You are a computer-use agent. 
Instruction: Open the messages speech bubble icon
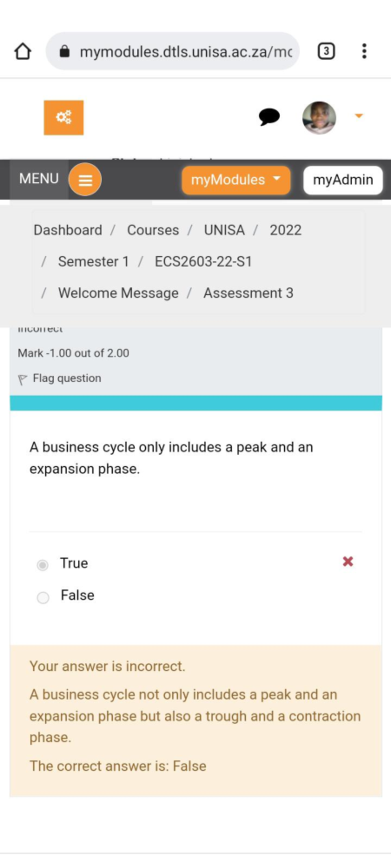click(x=269, y=117)
